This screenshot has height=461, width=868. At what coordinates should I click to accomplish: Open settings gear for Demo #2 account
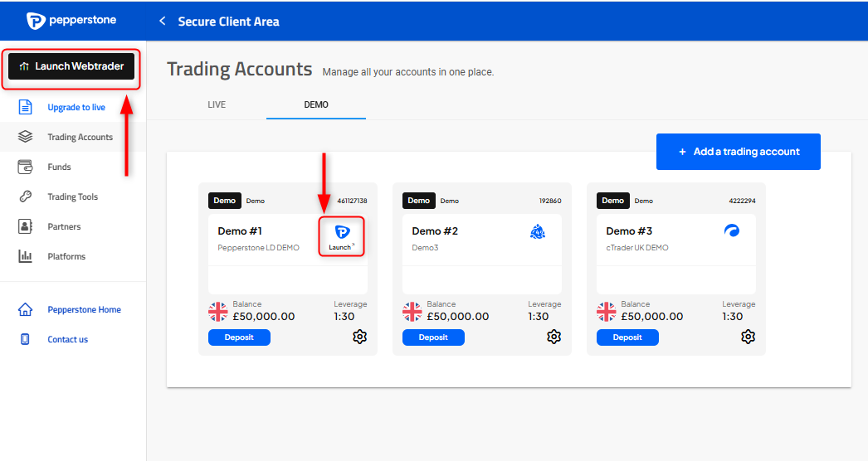pos(553,337)
